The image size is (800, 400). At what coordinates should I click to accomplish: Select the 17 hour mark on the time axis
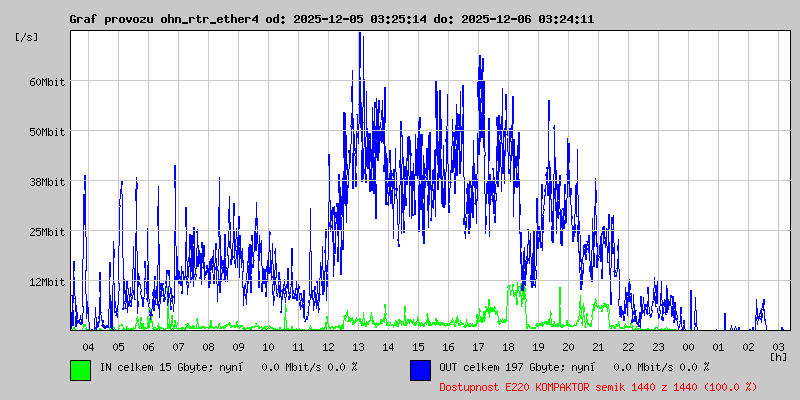tap(478, 346)
